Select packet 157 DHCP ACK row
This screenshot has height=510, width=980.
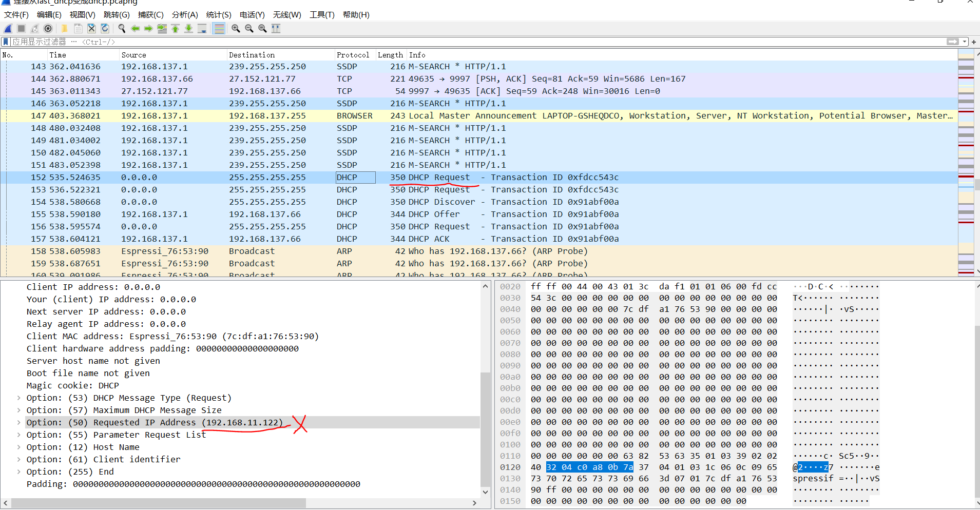point(479,239)
